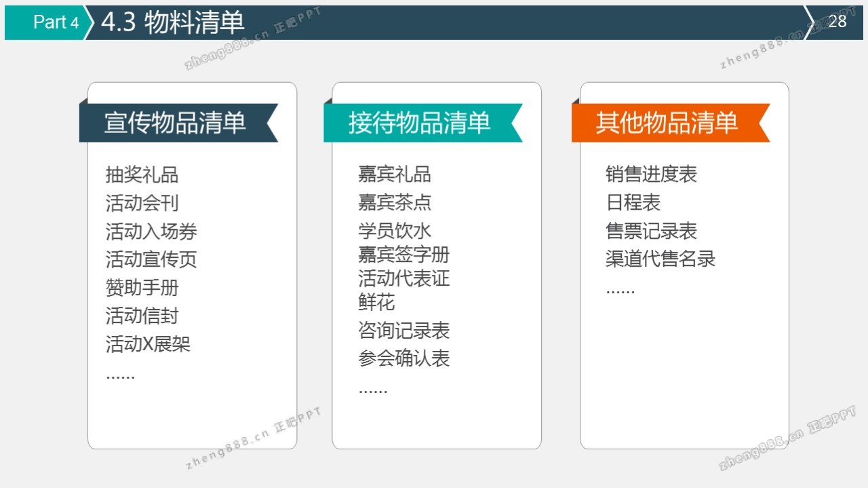Select the 嘉宾签字册 line
This screenshot has height=488, width=868.
(x=403, y=255)
